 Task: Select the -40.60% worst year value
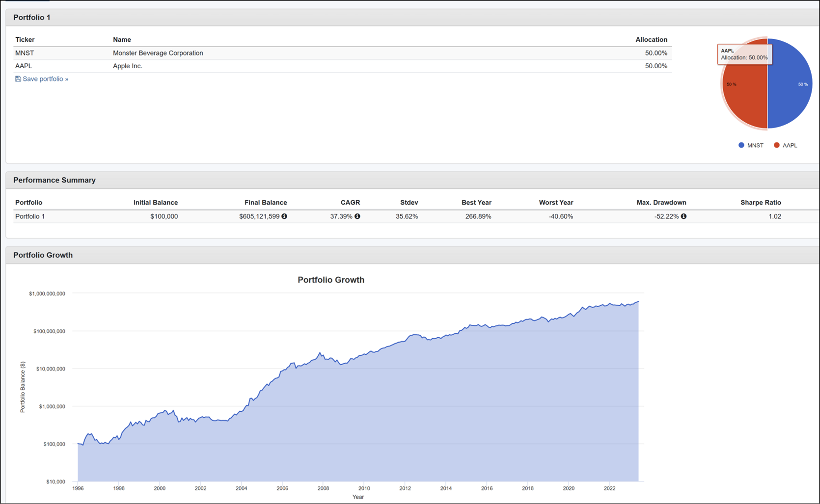[x=561, y=216]
